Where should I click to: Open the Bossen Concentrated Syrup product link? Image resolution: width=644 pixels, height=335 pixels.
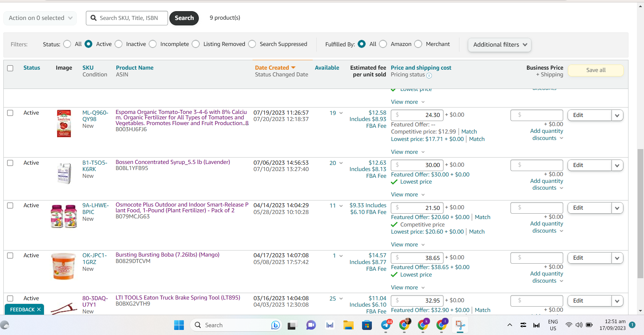[173, 162]
